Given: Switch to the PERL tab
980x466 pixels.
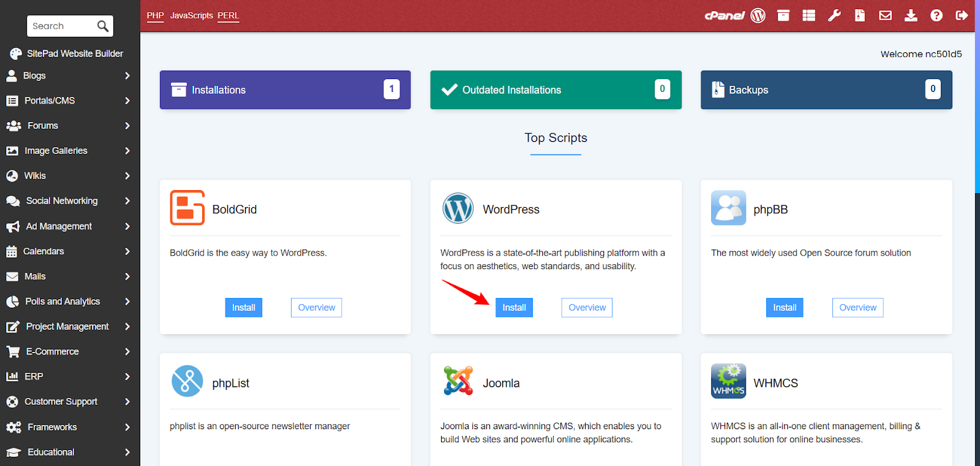Looking at the screenshot, I should (x=228, y=15).
